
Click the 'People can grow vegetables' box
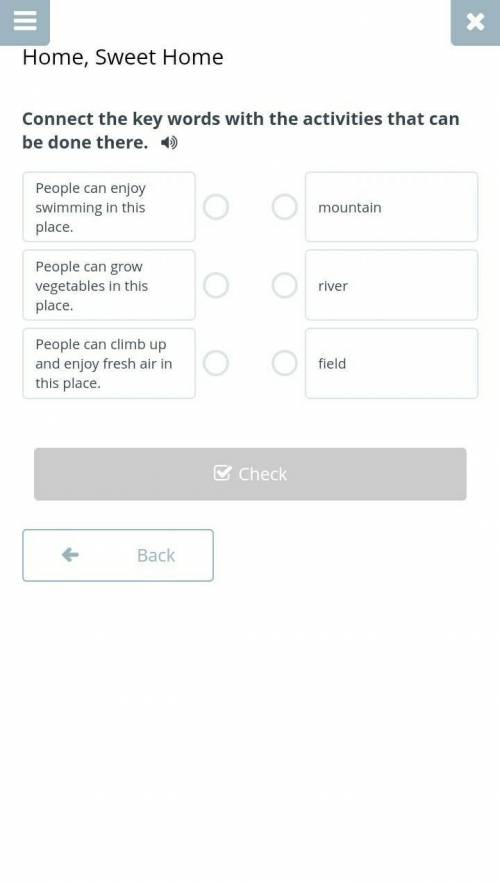coord(109,285)
